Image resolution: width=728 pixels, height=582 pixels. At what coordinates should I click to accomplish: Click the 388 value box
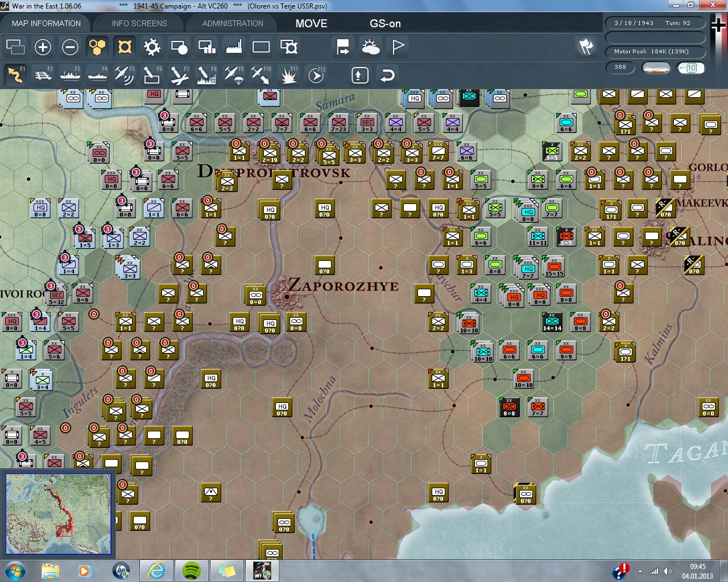(621, 67)
